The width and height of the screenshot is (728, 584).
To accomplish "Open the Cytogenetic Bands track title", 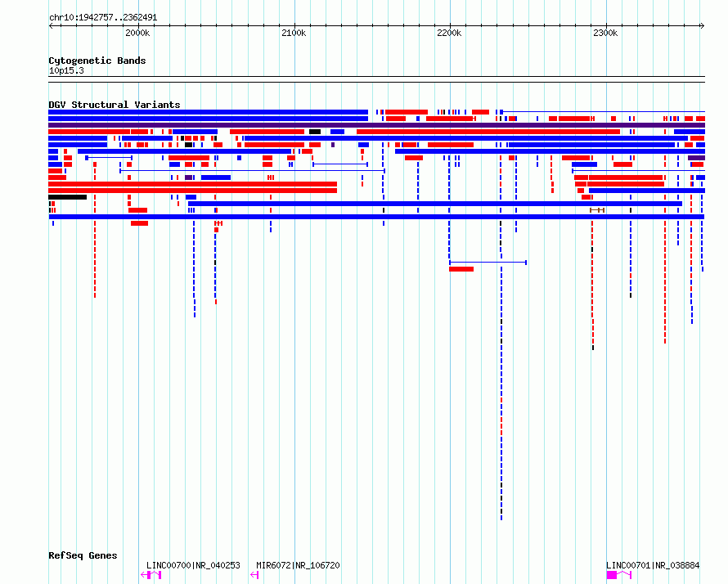I will click(97, 61).
